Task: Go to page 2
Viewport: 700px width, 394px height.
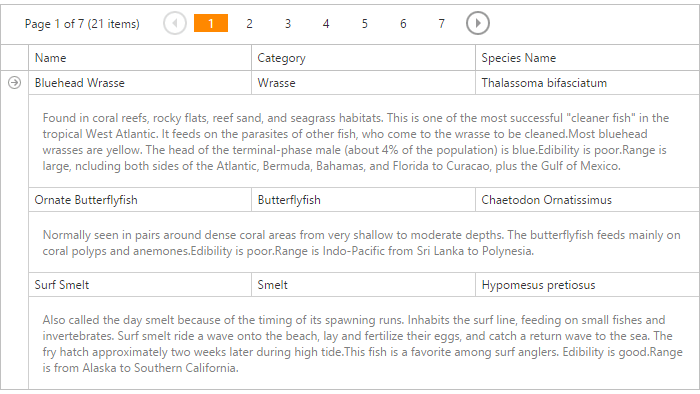Action: point(249,23)
